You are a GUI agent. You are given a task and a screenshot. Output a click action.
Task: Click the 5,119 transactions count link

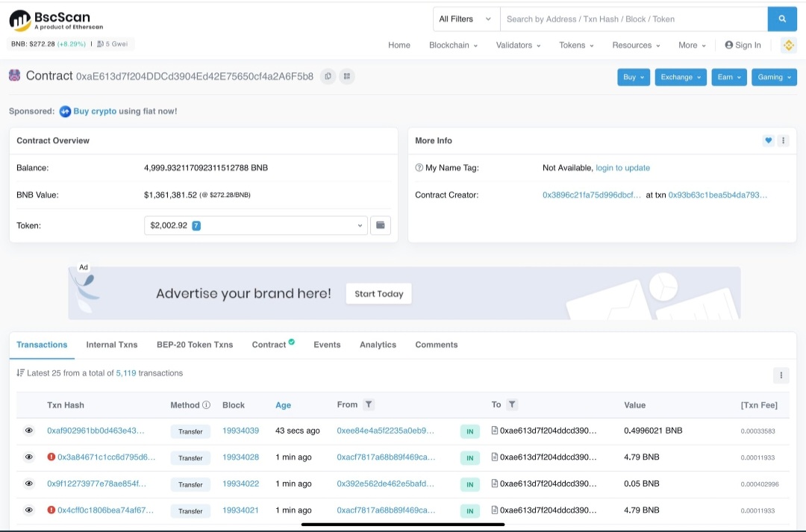pos(126,373)
